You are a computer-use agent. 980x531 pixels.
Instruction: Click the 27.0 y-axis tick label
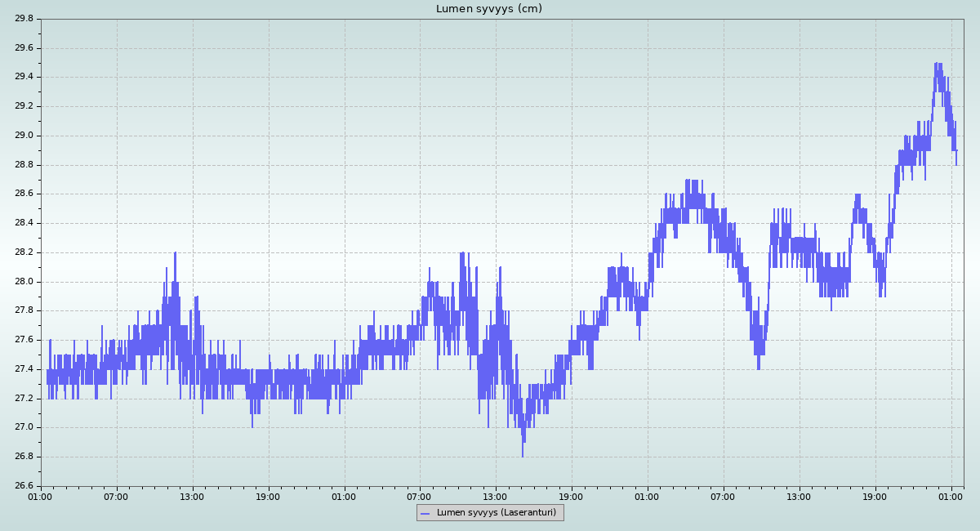(x=24, y=427)
